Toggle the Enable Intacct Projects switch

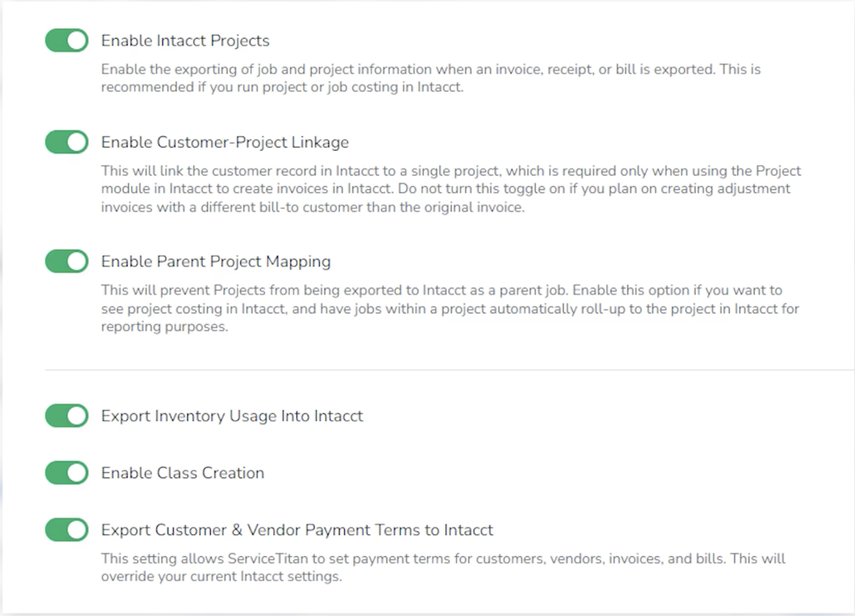(66, 40)
